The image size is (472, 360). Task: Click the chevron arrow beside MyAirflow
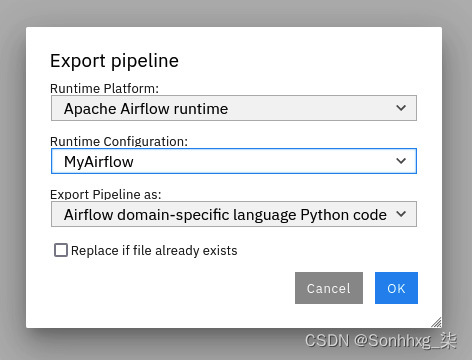401,161
